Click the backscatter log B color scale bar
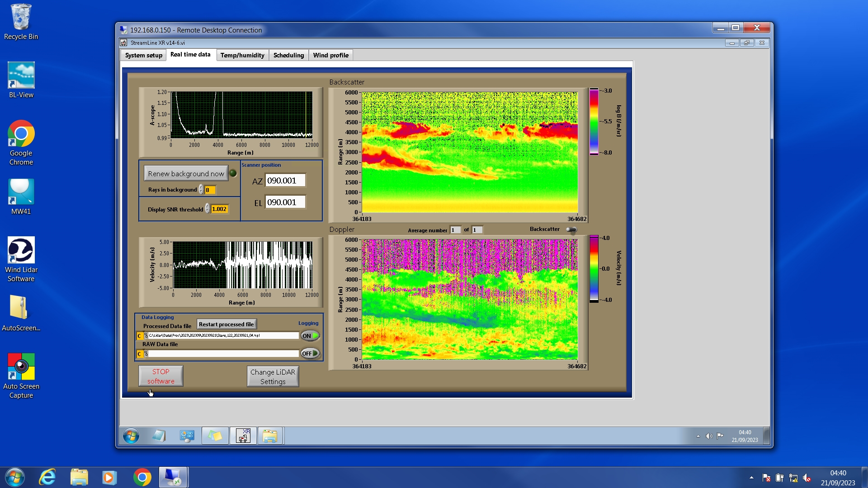The height and width of the screenshot is (488, 868). (x=594, y=122)
